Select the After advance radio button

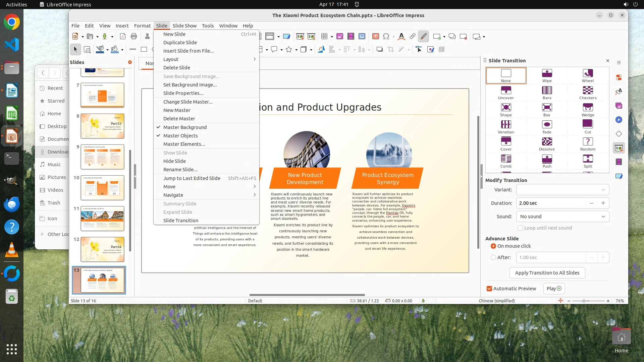493,257
